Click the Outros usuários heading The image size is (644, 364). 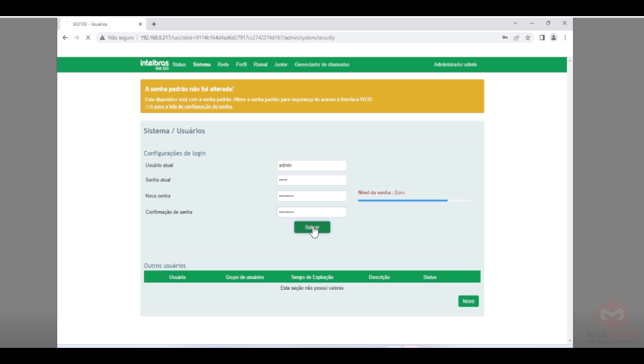coord(165,266)
